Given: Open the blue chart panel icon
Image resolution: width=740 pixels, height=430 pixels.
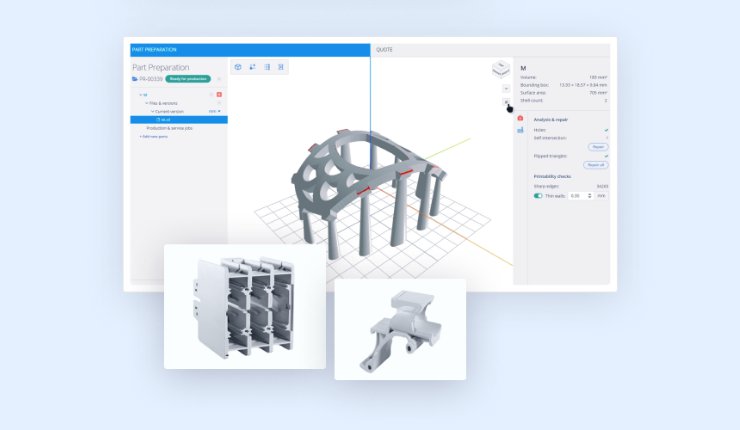Looking at the screenshot, I should tap(520, 130).
